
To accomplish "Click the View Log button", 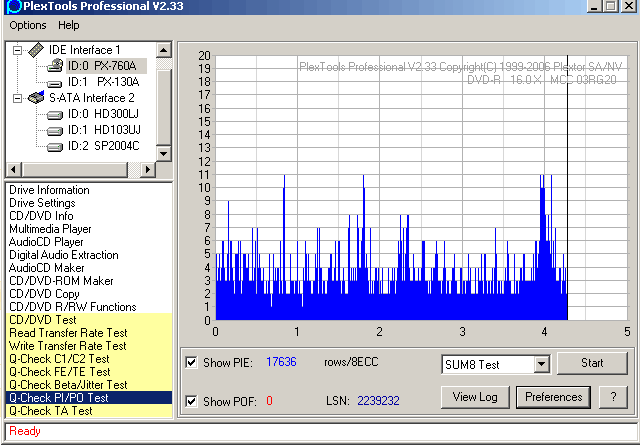I will pos(475,397).
